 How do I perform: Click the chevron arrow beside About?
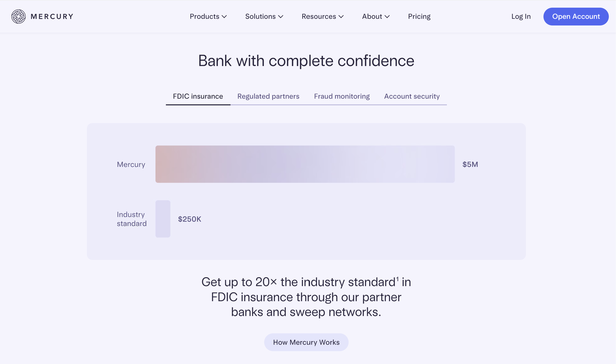pos(387,17)
